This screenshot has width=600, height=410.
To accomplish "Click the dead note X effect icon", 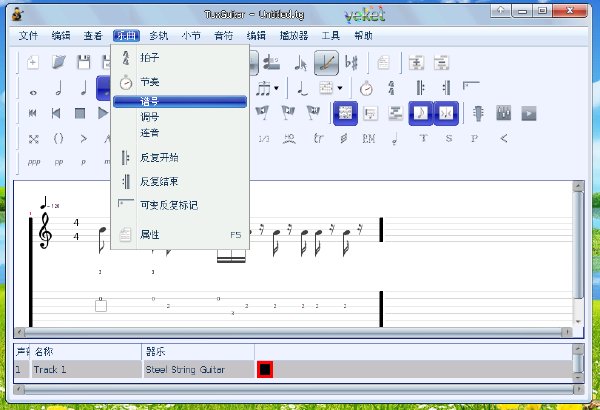I will point(34,139).
